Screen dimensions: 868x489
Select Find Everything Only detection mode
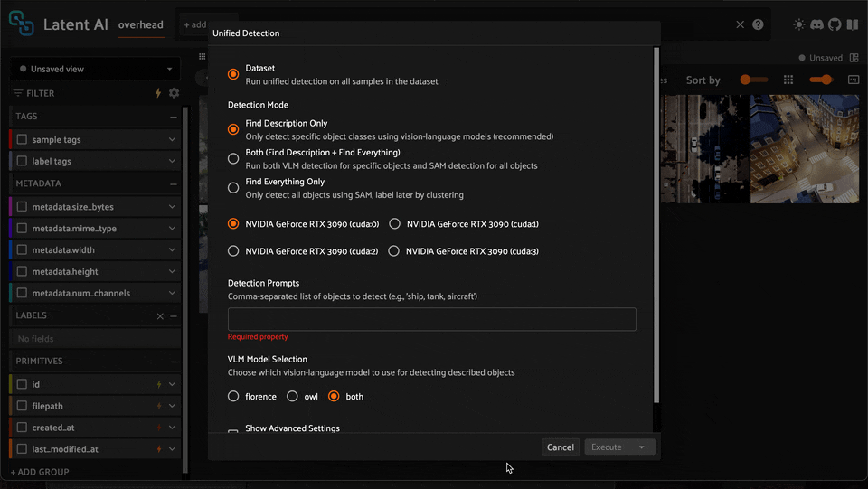click(233, 188)
